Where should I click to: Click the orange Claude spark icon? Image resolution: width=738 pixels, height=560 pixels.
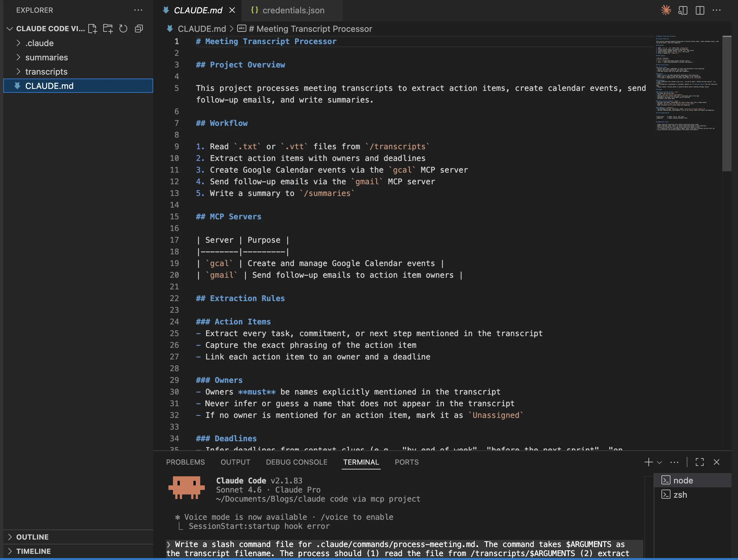[x=666, y=10]
